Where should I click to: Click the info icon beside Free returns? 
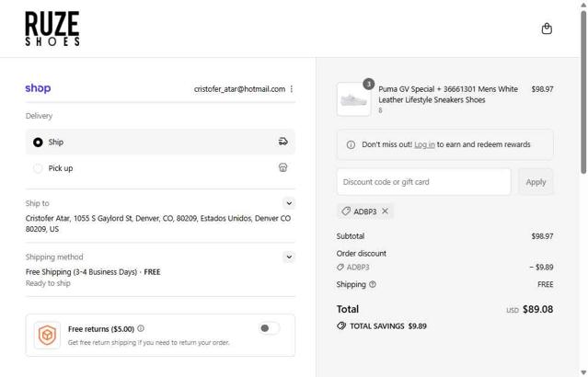(141, 328)
